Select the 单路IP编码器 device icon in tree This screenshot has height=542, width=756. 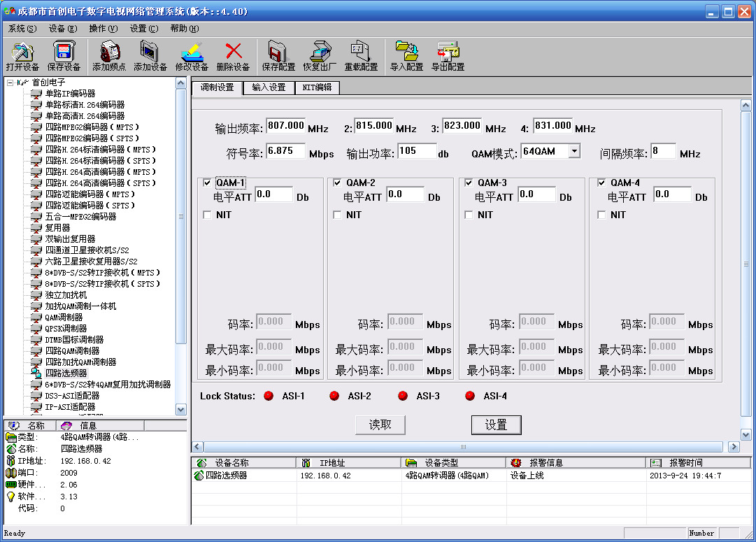pyautogui.click(x=36, y=94)
